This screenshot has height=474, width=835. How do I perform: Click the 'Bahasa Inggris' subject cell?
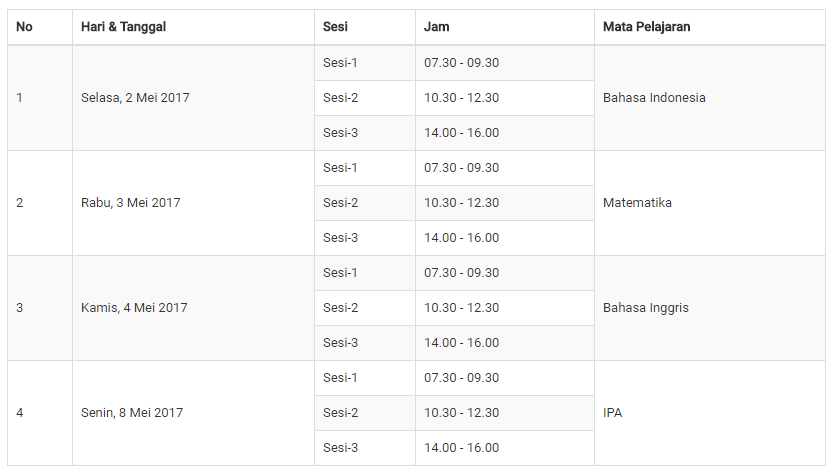(710, 308)
